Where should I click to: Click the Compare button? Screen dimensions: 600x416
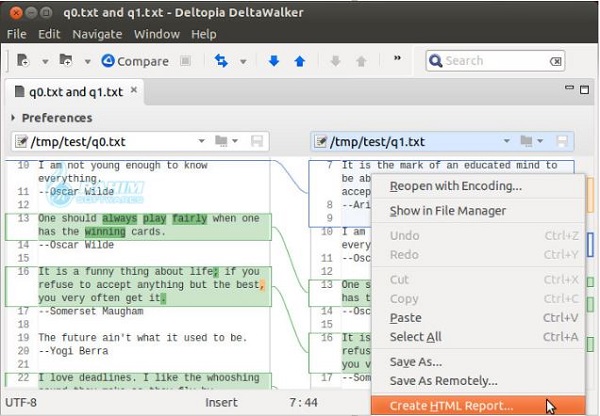coord(135,61)
